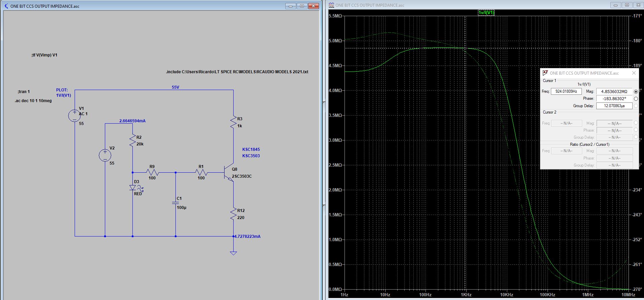
Task: Click the KSC3503 text
Action: tap(251, 156)
